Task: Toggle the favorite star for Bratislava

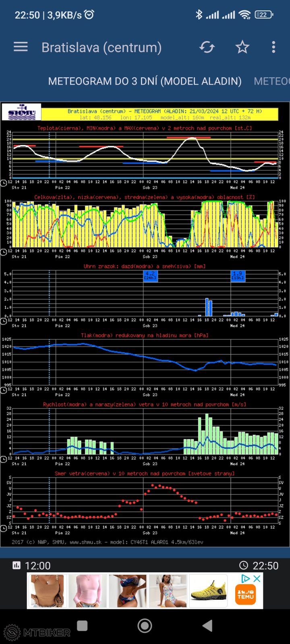Action: (242, 47)
